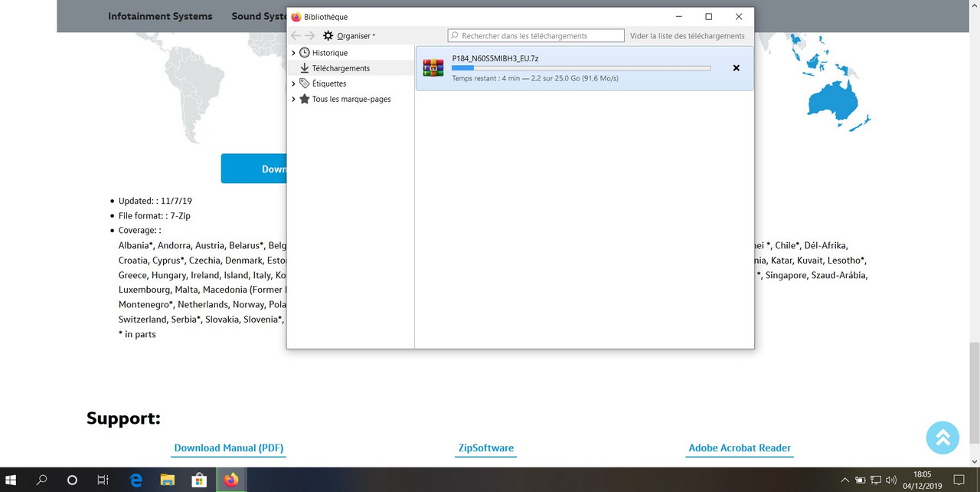Maximize the Bibliothèque window
The width and height of the screenshot is (980, 492).
[708, 16]
